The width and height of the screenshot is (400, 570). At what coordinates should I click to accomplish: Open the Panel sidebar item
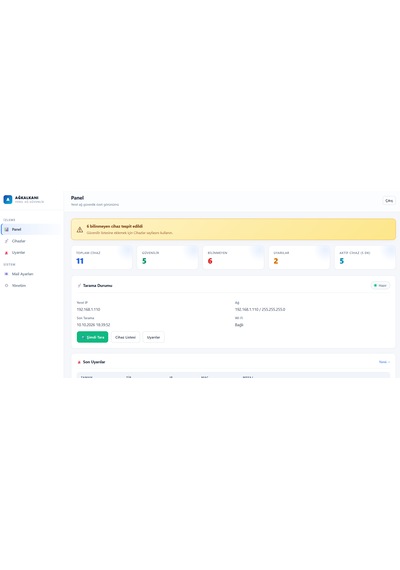(x=31, y=229)
